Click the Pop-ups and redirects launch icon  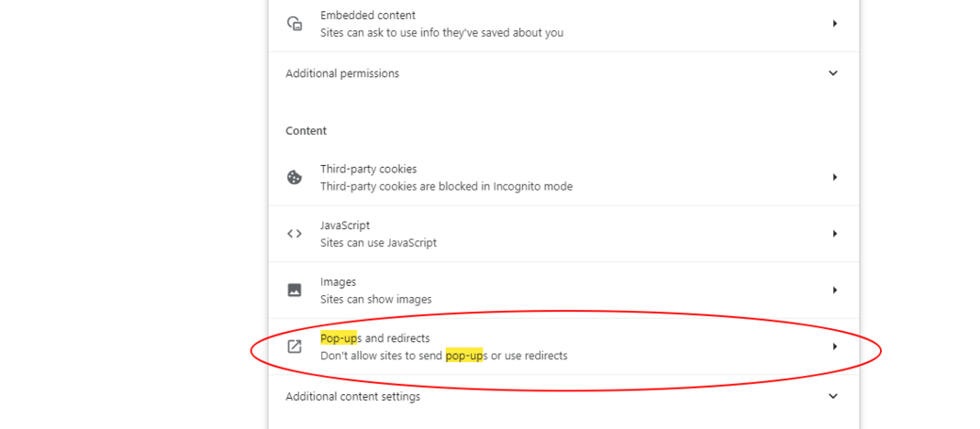click(295, 347)
